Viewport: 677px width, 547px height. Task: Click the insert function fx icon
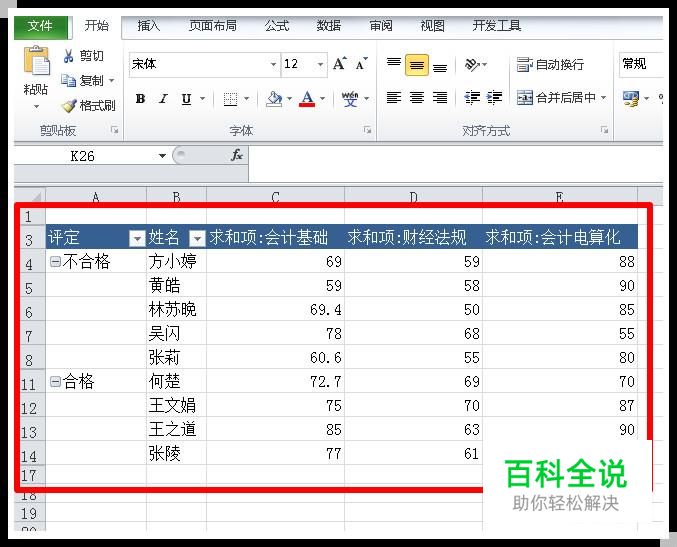237,155
